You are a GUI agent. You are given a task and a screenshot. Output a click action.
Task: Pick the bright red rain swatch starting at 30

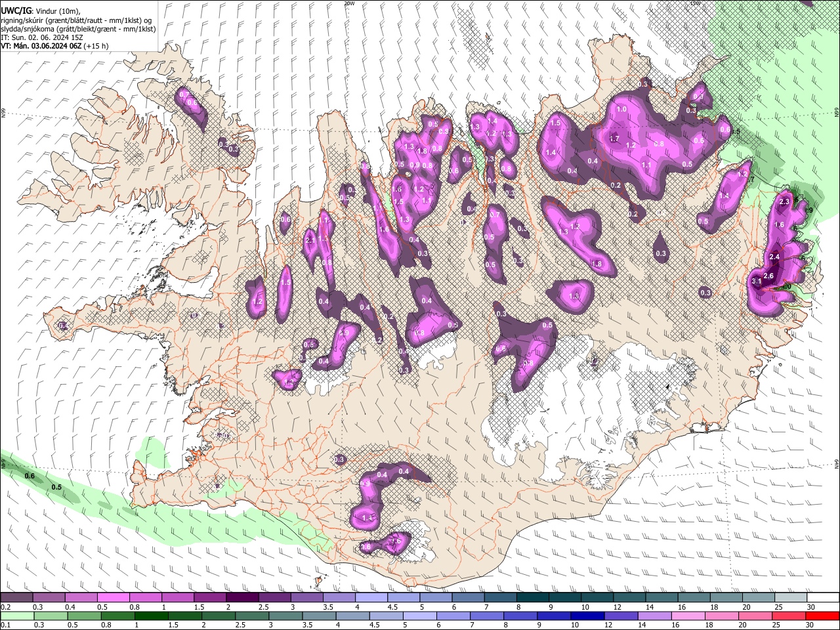tap(823, 616)
